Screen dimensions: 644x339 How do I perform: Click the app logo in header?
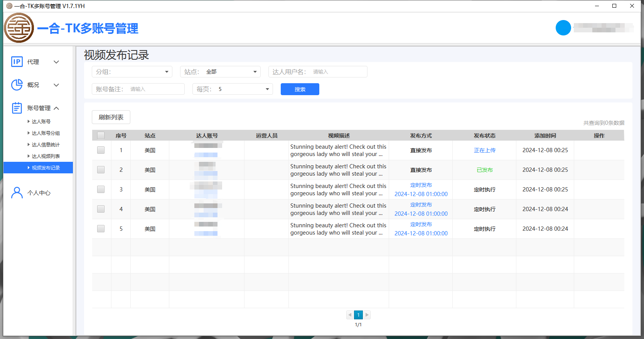click(19, 28)
